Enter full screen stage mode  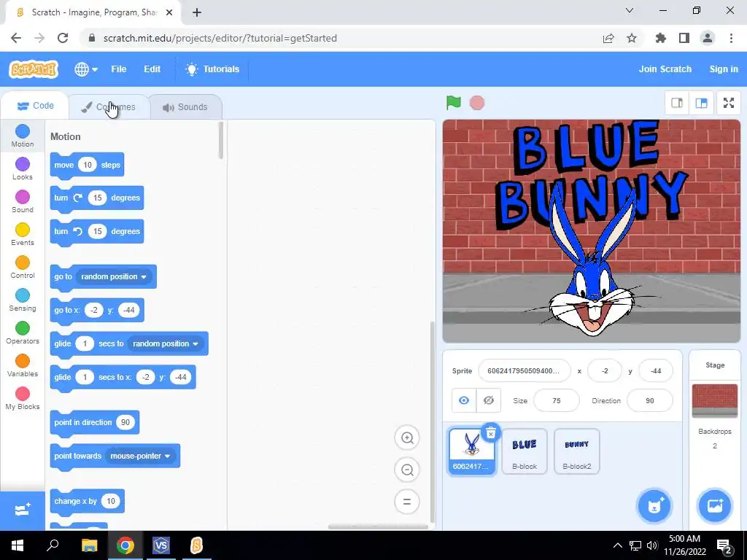(729, 103)
